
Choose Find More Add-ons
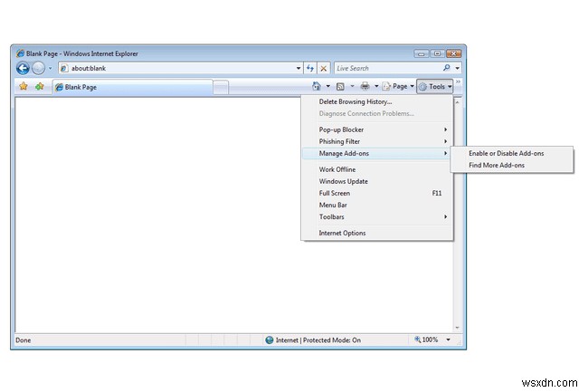coord(512,166)
